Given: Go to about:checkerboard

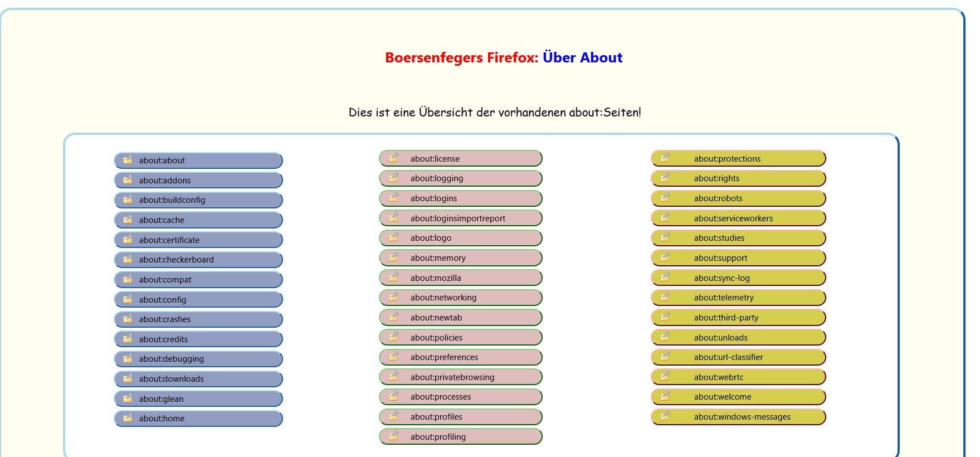Looking at the screenshot, I should click(x=198, y=260).
